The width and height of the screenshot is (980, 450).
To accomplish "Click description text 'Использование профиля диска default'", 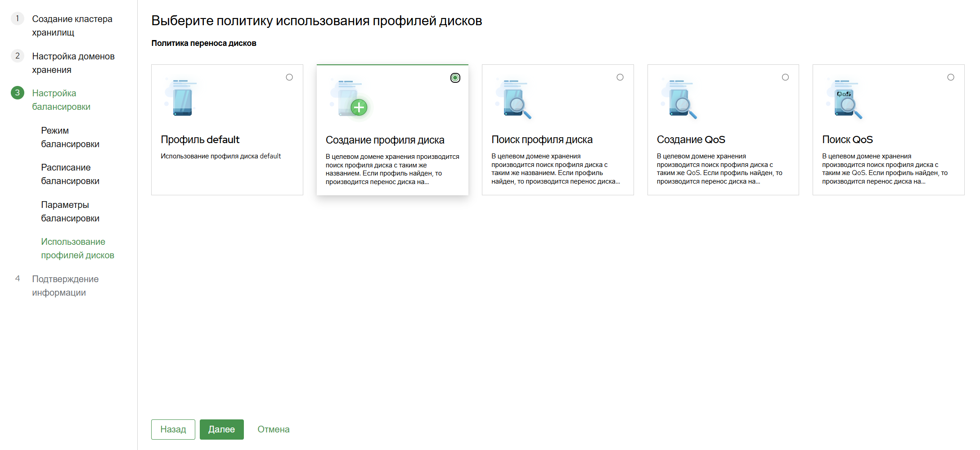I will coord(220,156).
